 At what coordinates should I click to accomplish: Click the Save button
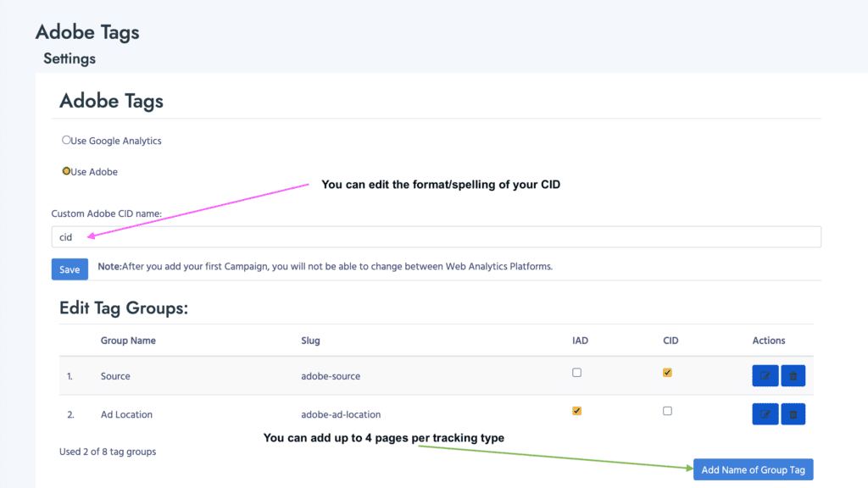[x=70, y=269]
